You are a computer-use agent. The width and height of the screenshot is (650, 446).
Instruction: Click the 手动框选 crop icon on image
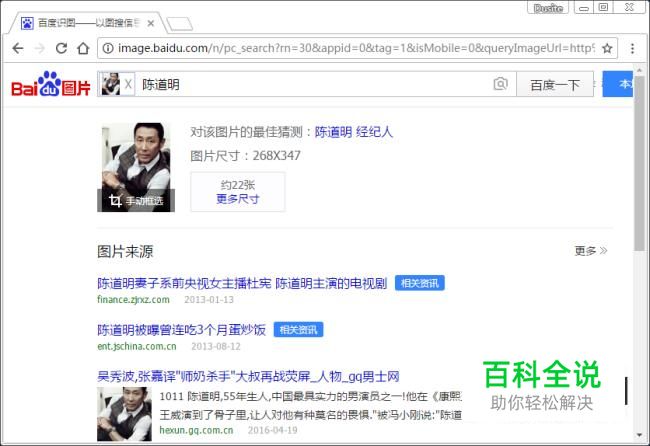136,201
